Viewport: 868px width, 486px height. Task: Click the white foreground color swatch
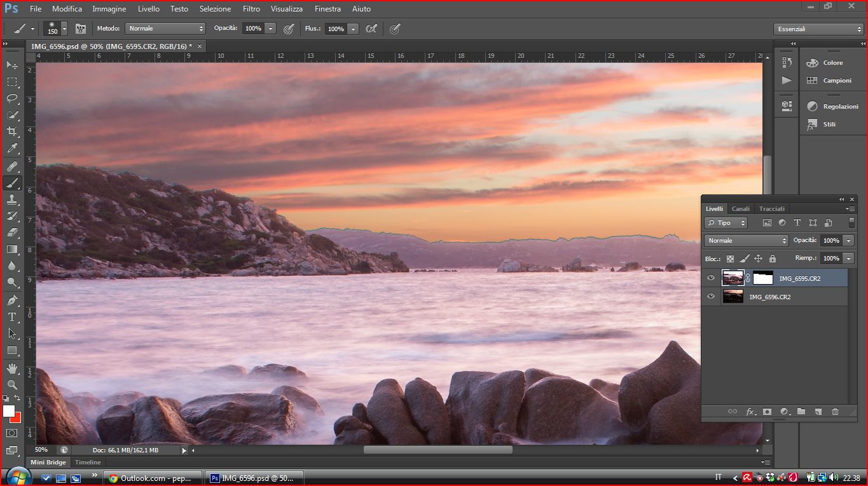(x=9, y=411)
